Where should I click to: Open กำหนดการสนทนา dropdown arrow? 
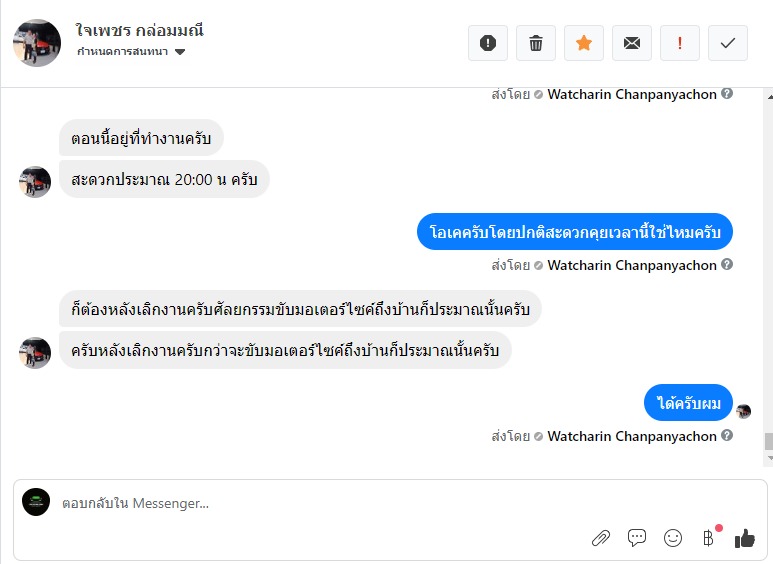click(180, 52)
